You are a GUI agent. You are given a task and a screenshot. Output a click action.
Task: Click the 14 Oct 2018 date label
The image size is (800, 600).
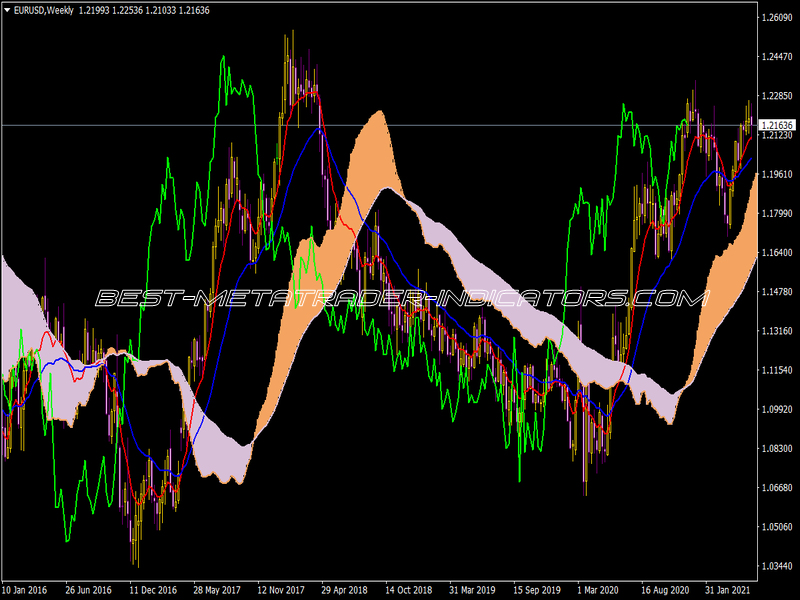click(408, 590)
